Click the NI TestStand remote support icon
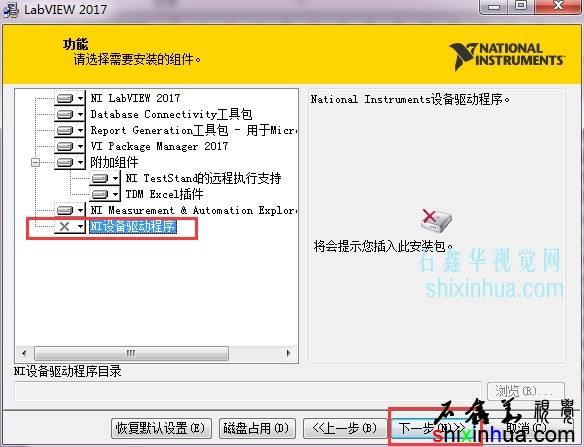584x447 pixels. pos(100,178)
